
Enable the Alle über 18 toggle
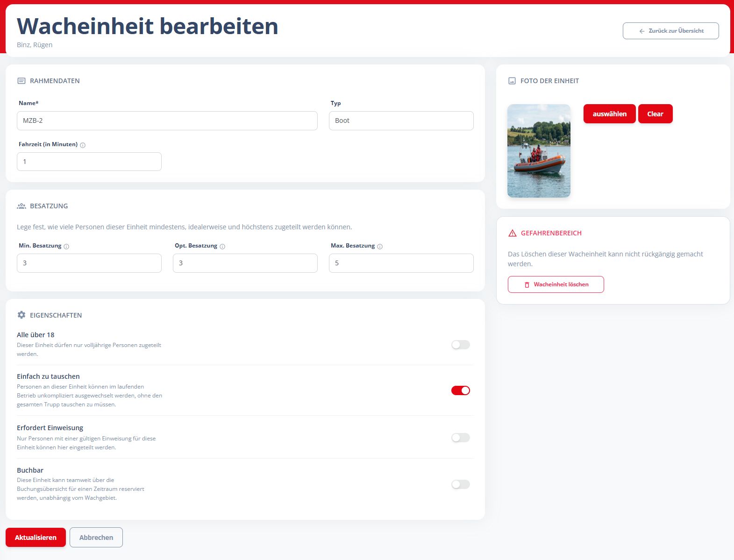click(461, 345)
